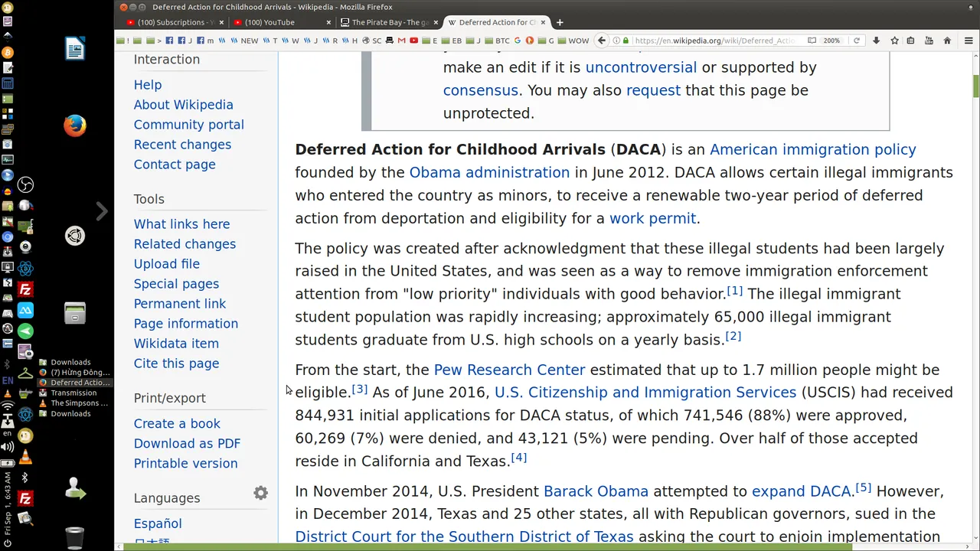Open LibreOffice Writer from the desktop panel
Screen dimensions: 980x551
[74, 50]
